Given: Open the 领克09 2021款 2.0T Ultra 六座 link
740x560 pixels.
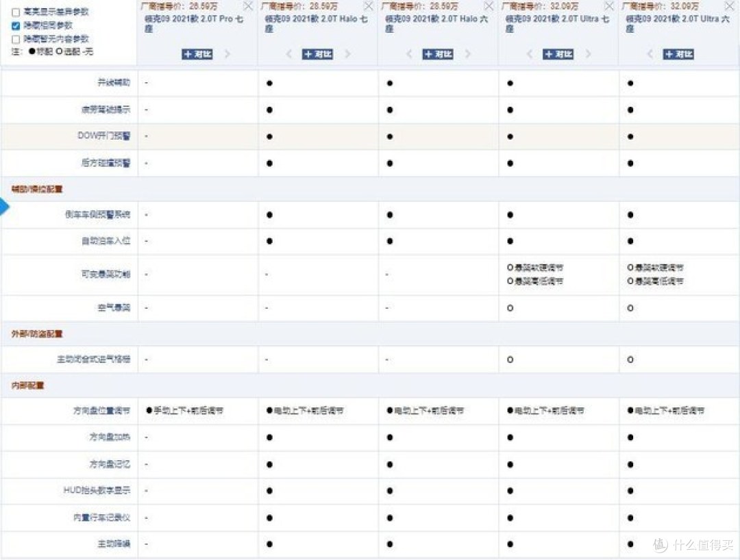Looking at the screenshot, I should point(678,23).
